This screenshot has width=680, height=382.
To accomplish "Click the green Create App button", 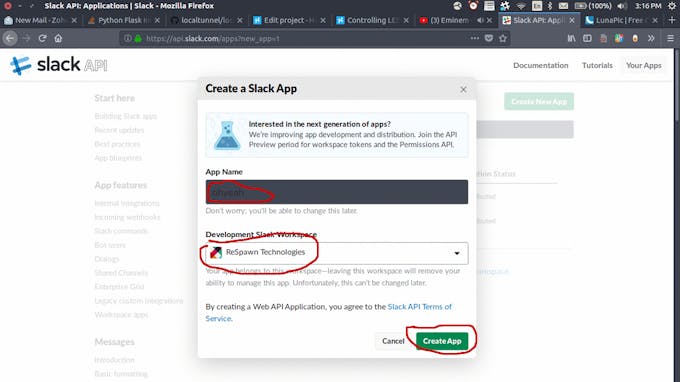I will coord(442,341).
